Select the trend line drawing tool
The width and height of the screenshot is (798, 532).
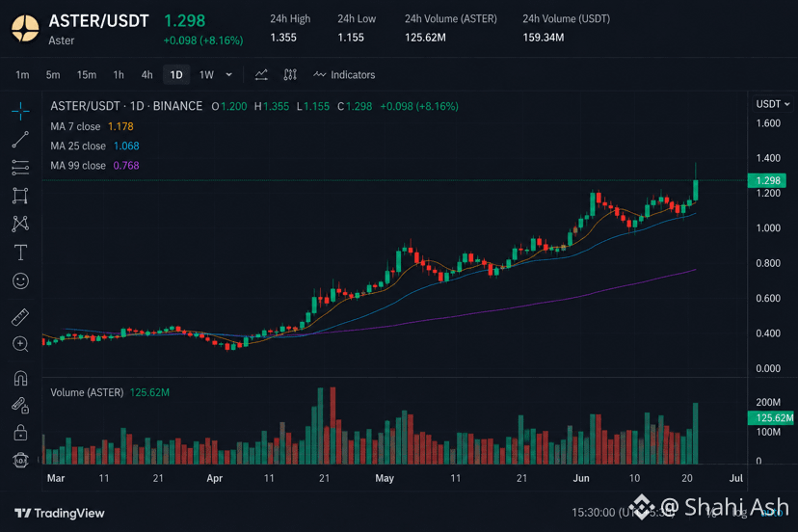pos(20,140)
